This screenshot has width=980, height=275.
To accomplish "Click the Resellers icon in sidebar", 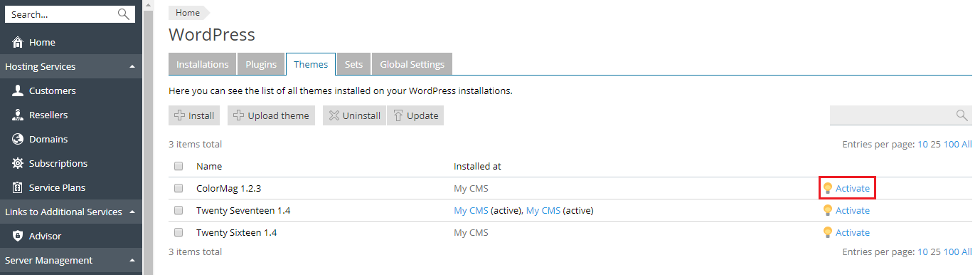I will coord(18,115).
